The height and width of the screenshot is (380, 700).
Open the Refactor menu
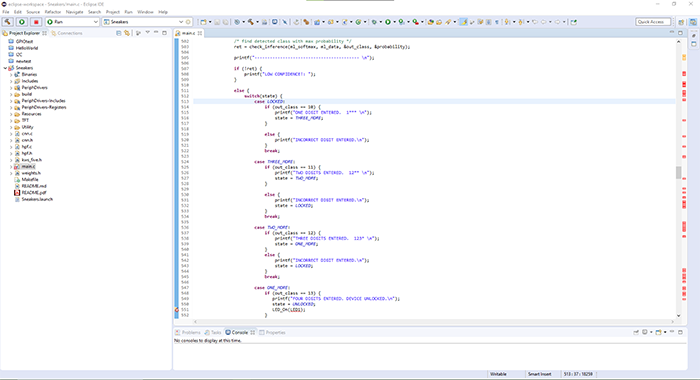pos(53,12)
